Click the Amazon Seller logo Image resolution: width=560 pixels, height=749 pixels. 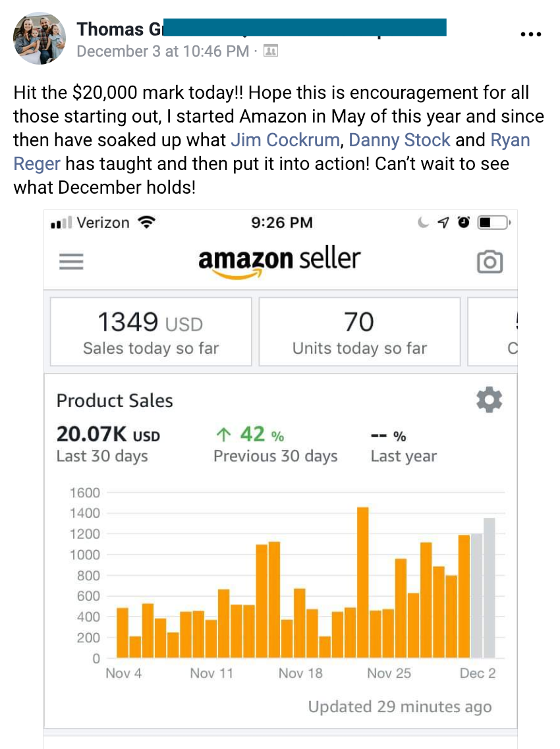pos(279,262)
